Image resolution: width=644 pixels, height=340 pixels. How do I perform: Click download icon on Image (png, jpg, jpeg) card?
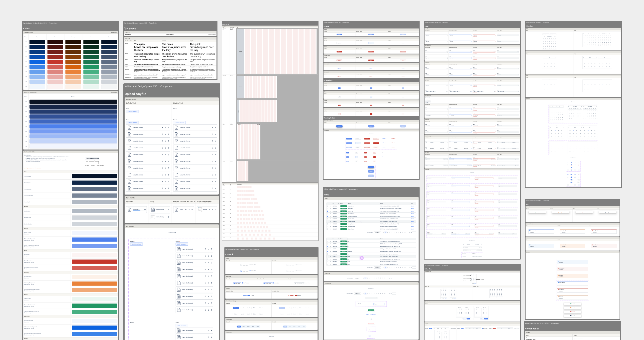pyautogui.click(x=213, y=210)
